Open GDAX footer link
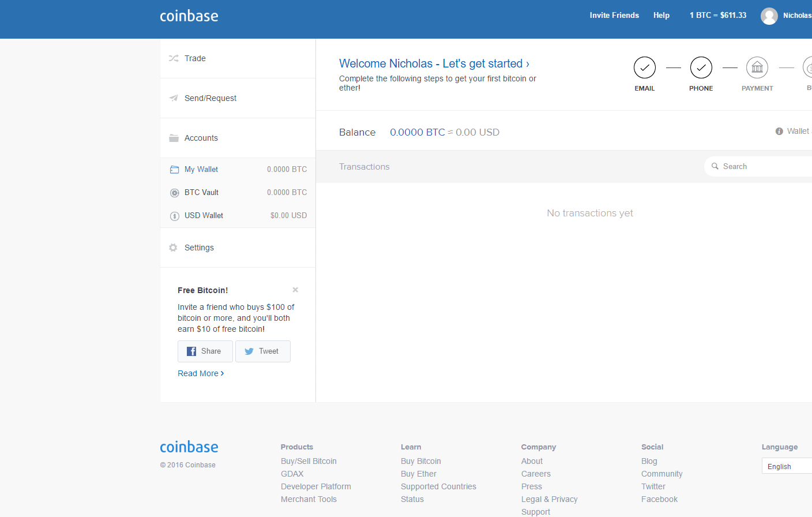The image size is (812, 517). [292, 474]
